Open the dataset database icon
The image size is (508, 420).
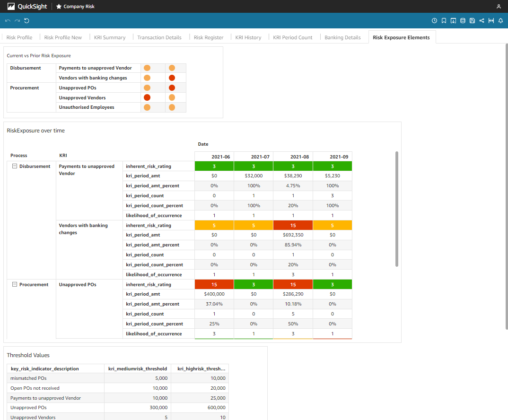463,21
